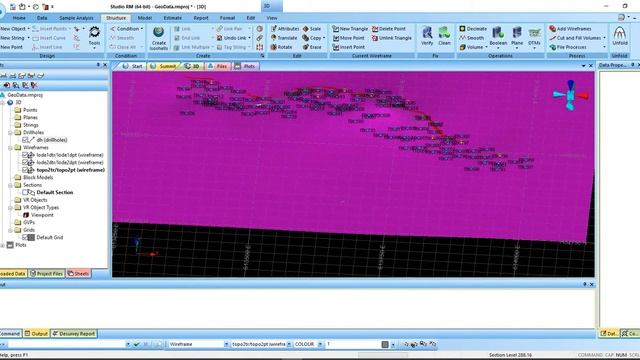Toggle Default Grid checkbox
This screenshot has height=360, width=640.
tap(25, 237)
